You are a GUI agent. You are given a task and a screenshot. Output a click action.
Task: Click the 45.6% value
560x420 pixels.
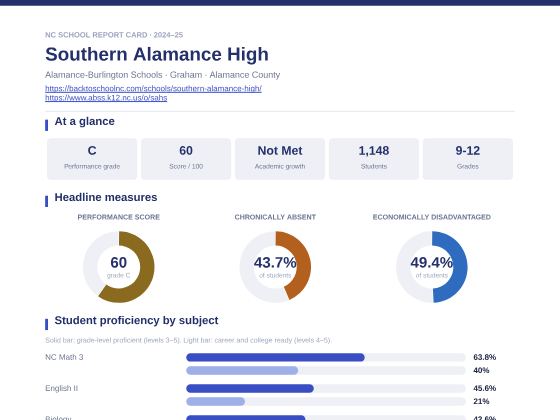click(485, 388)
